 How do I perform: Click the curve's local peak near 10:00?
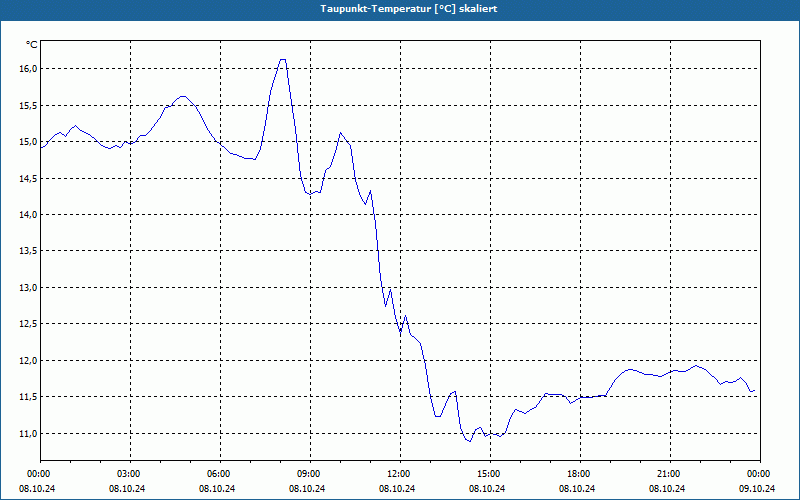click(x=340, y=133)
